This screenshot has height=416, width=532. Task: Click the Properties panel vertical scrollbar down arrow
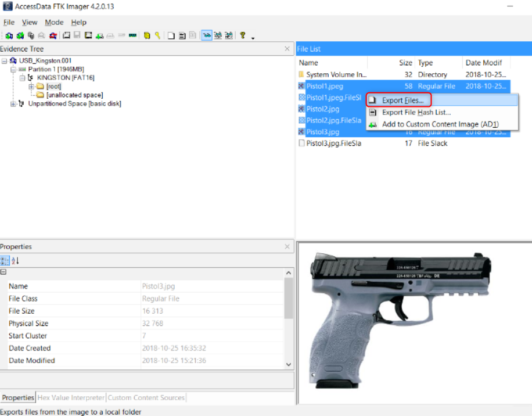[289, 364]
